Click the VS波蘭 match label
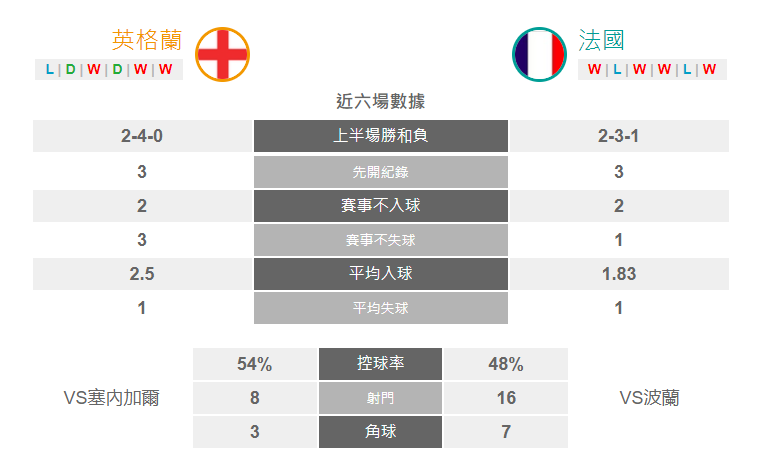Screen dimensions: 759x461 (x=650, y=398)
